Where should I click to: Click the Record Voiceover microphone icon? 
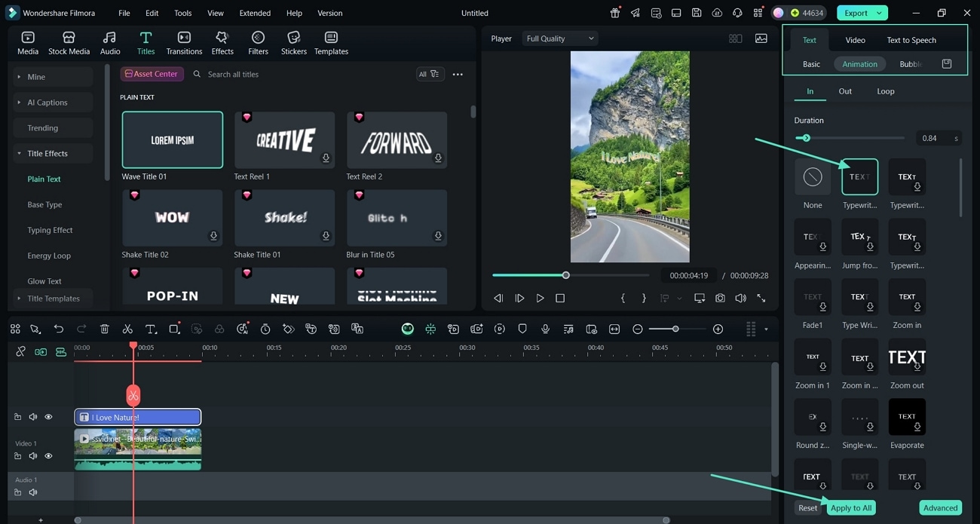(545, 329)
